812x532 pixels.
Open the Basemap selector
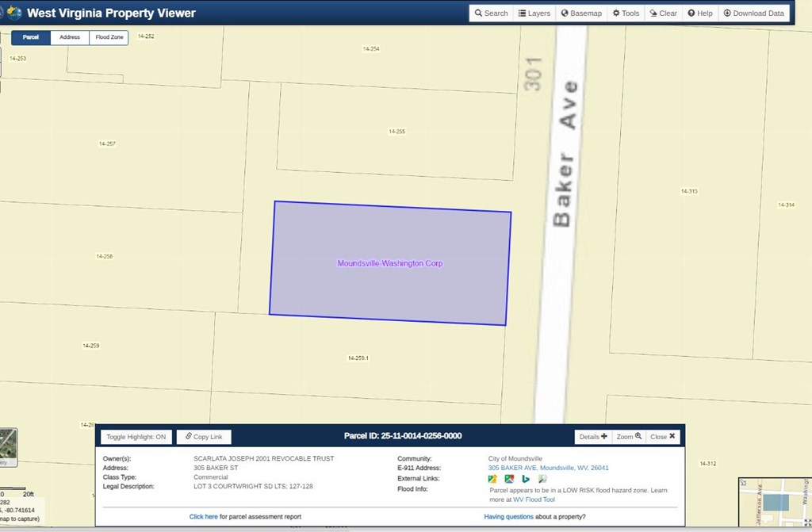581,13
